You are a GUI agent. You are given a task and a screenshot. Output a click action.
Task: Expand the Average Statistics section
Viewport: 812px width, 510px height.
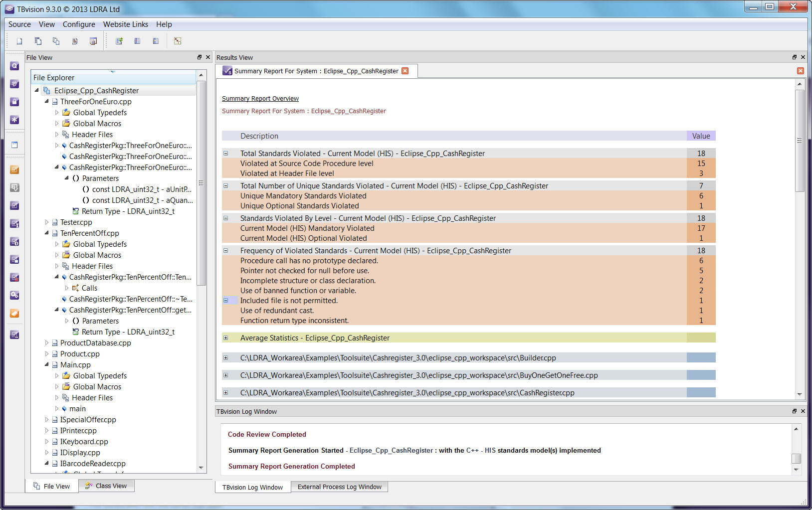[225, 338]
